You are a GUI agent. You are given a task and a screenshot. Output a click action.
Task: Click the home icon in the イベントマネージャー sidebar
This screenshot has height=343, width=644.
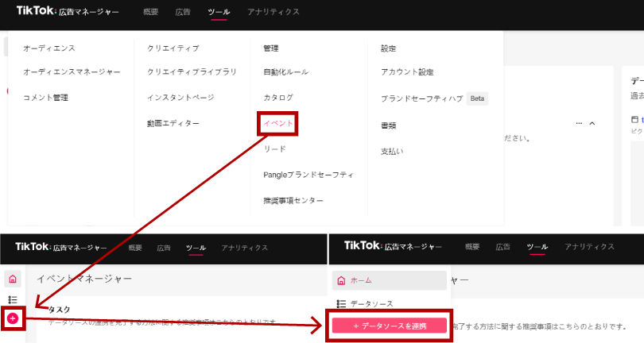point(13,279)
